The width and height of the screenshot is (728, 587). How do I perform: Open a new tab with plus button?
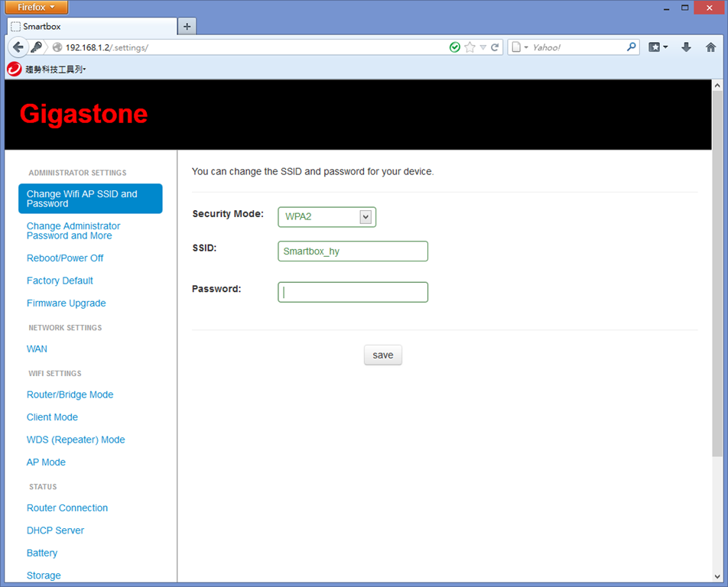click(187, 27)
